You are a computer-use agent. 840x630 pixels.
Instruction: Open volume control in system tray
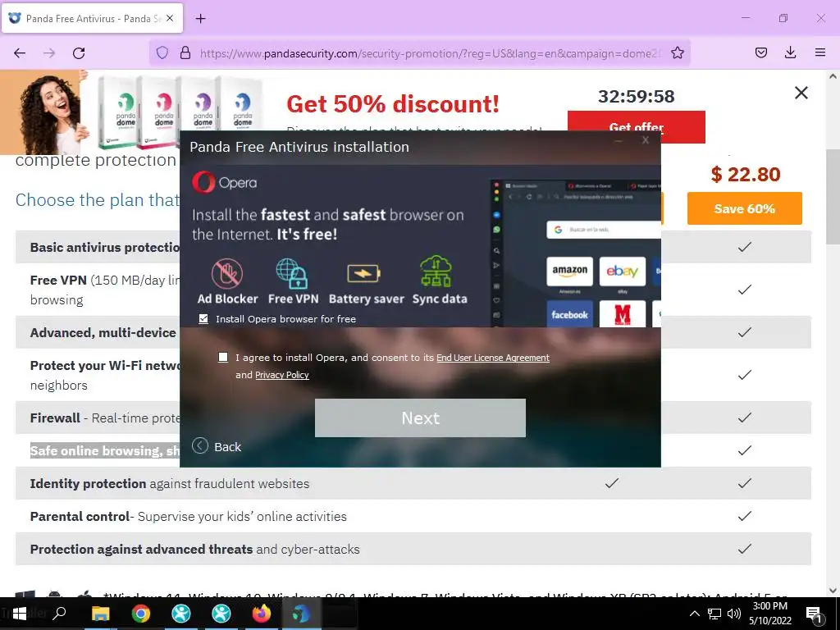click(x=734, y=614)
